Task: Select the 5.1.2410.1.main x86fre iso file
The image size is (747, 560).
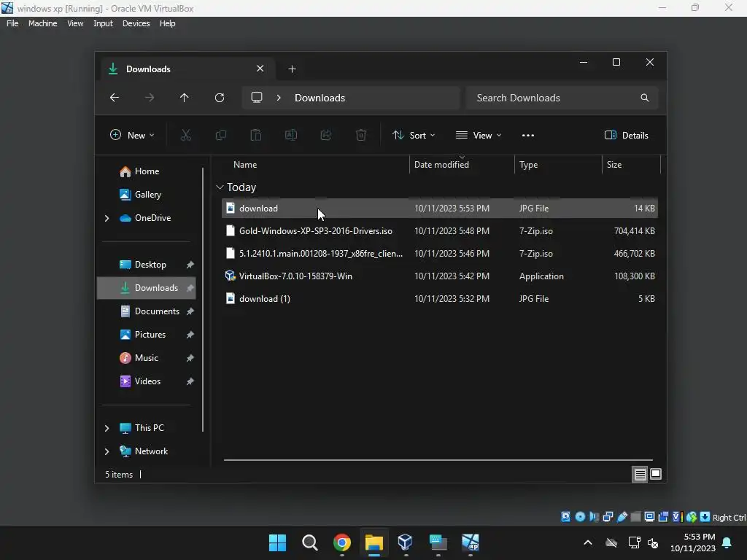Action: (x=440, y=253)
